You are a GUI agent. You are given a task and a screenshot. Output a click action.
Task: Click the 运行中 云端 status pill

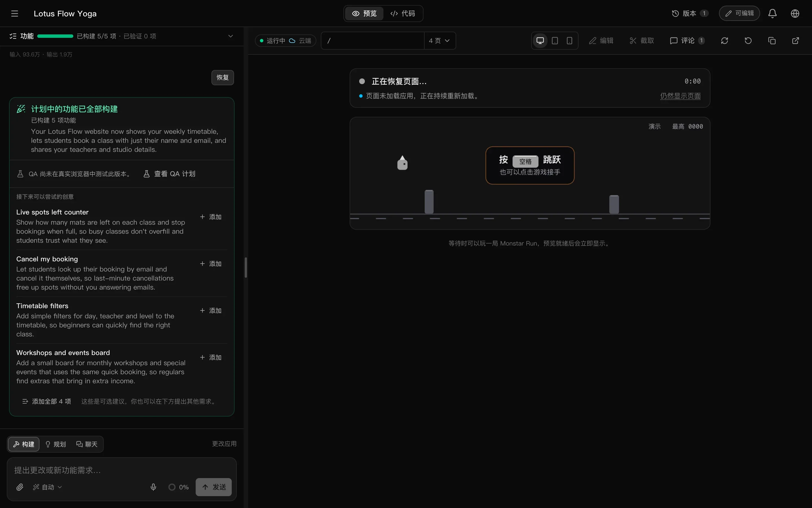click(286, 41)
